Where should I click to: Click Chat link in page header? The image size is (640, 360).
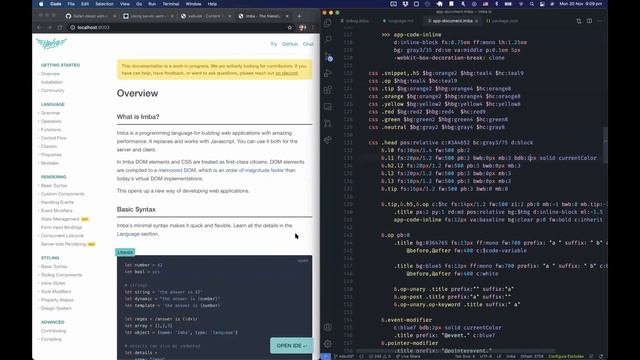(x=308, y=44)
